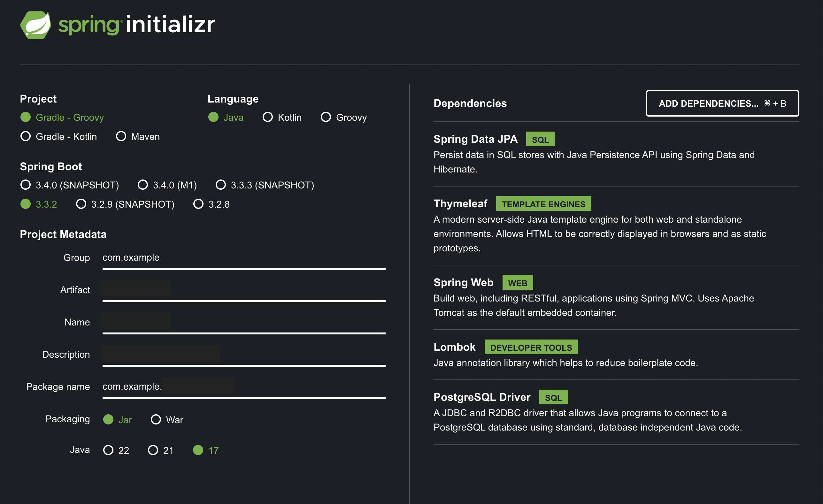
Task: Select Spring Boot version 3.3.2
Action: coord(39,204)
